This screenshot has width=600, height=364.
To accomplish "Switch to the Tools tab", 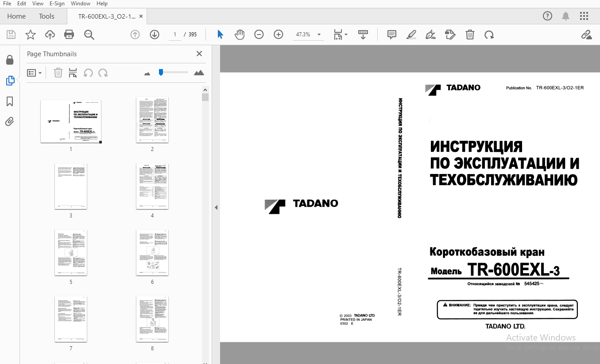I will click(x=46, y=16).
